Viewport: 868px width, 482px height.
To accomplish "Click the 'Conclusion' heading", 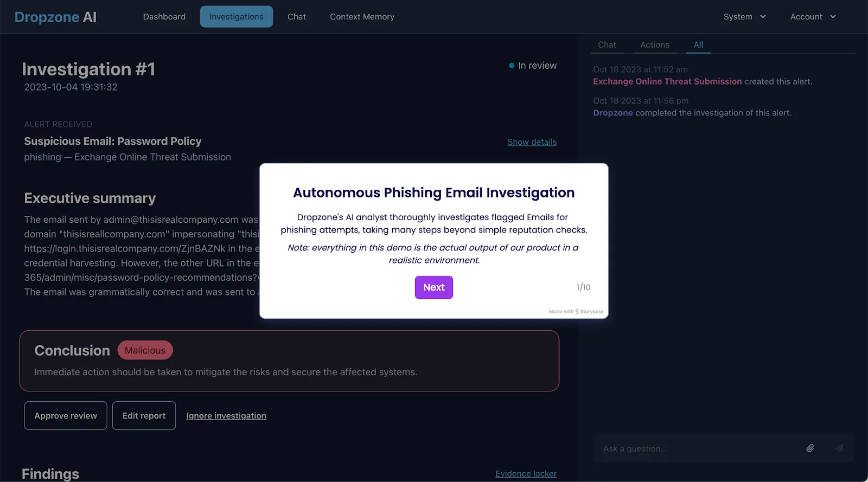I will 72,351.
